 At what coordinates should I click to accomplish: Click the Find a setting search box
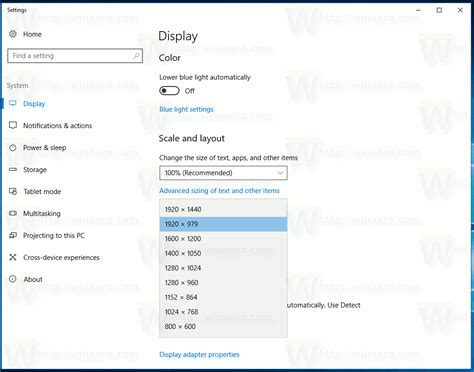(75, 56)
